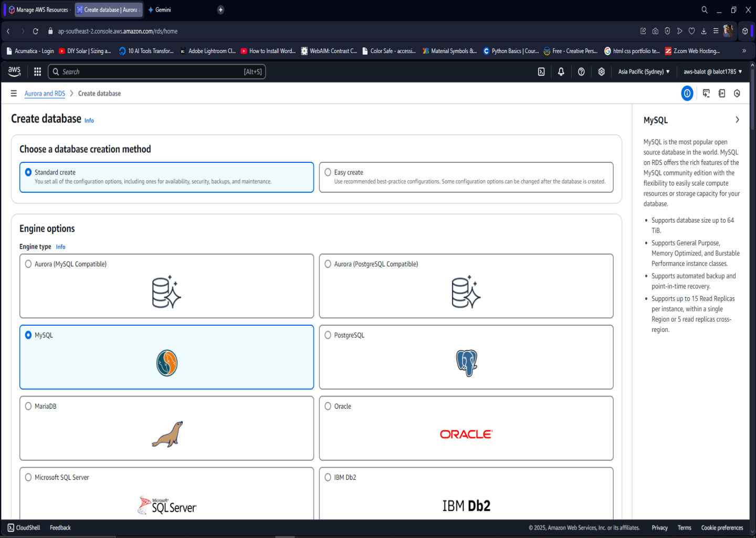Select the Easy create method

pos(466,177)
